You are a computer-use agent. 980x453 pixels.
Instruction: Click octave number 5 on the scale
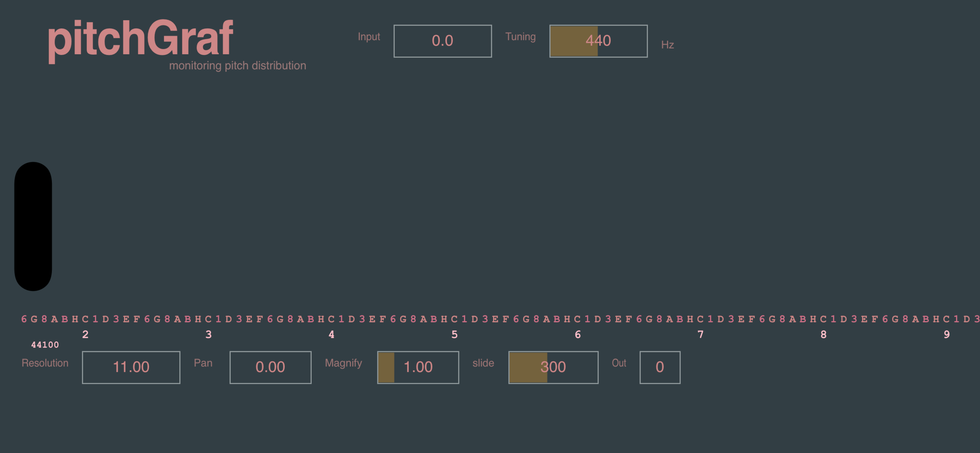click(455, 334)
